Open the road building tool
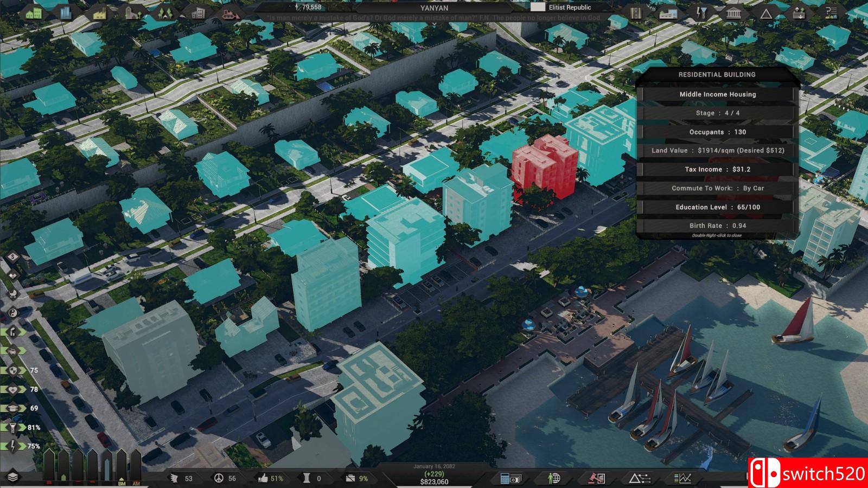This screenshot has height=488, width=868. coord(636,12)
